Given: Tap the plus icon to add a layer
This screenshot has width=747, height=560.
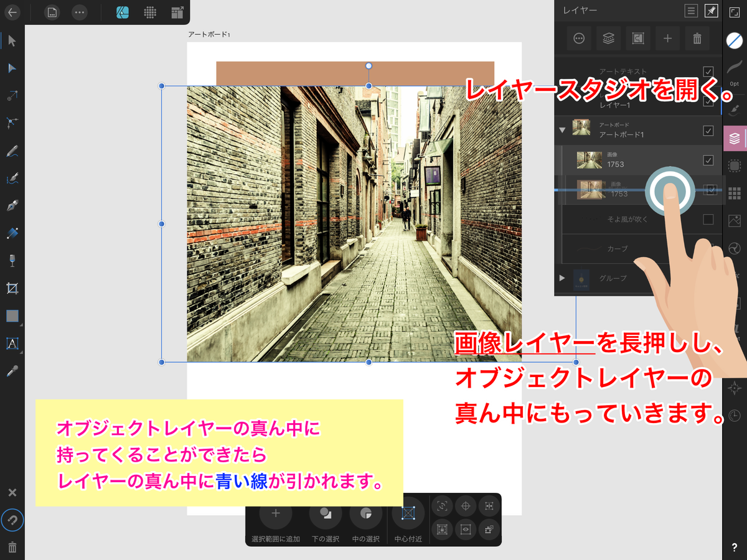Looking at the screenshot, I should coord(667,38).
